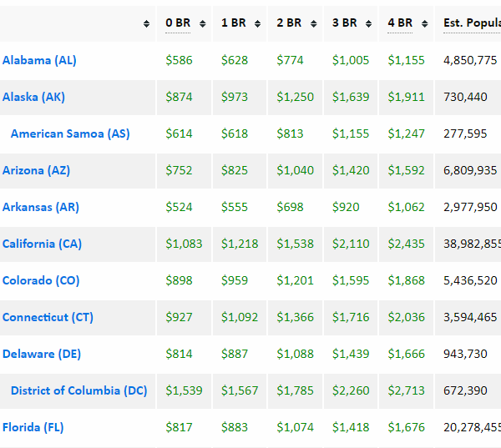Viewport: 501px width, 448px height.
Task: Click District of Columbia's 4 BR value $2,713
Action: tap(406, 390)
